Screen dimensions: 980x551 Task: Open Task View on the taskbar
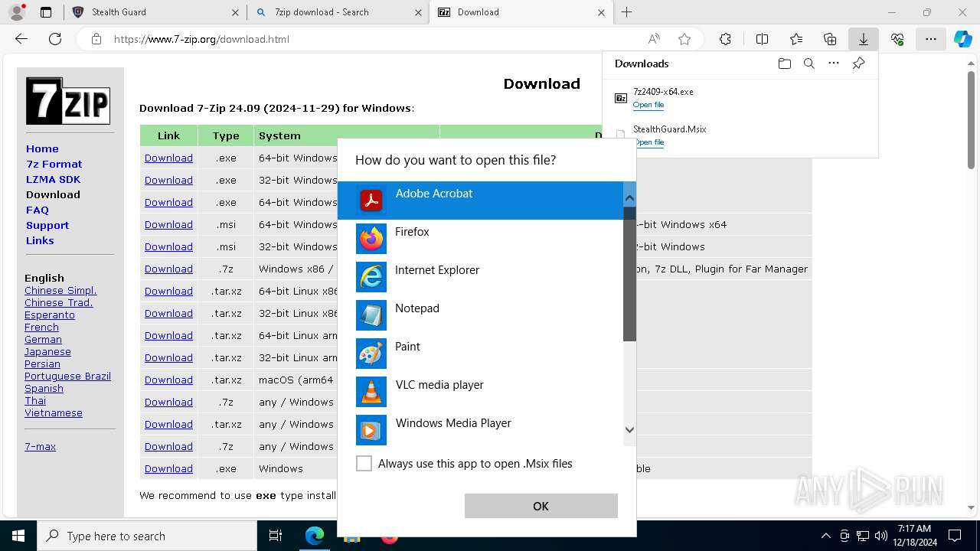276,536
